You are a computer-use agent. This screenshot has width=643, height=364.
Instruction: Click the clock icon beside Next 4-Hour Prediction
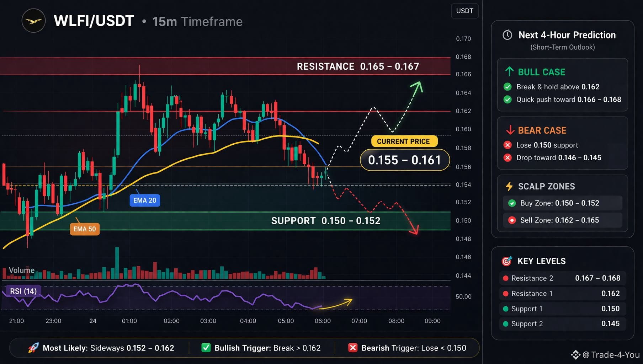click(507, 35)
